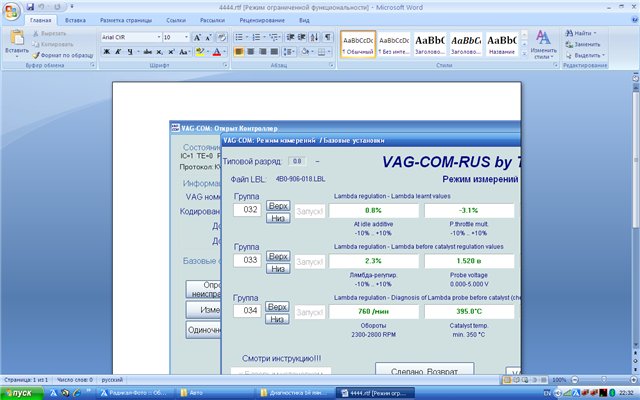The image size is (640, 400).
Task: Open the Шрифт group dialog launcher
Action: coord(225,65)
